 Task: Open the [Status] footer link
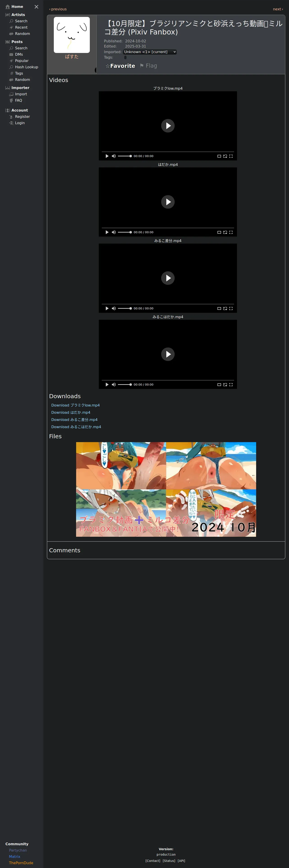(x=169, y=861)
